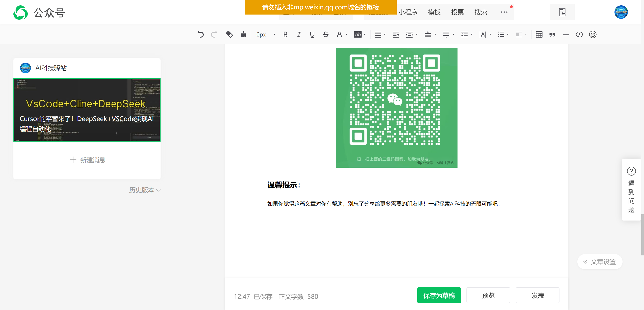The height and width of the screenshot is (310, 644).
Task: Click the paragraph spacing after icon
Action: (446, 34)
